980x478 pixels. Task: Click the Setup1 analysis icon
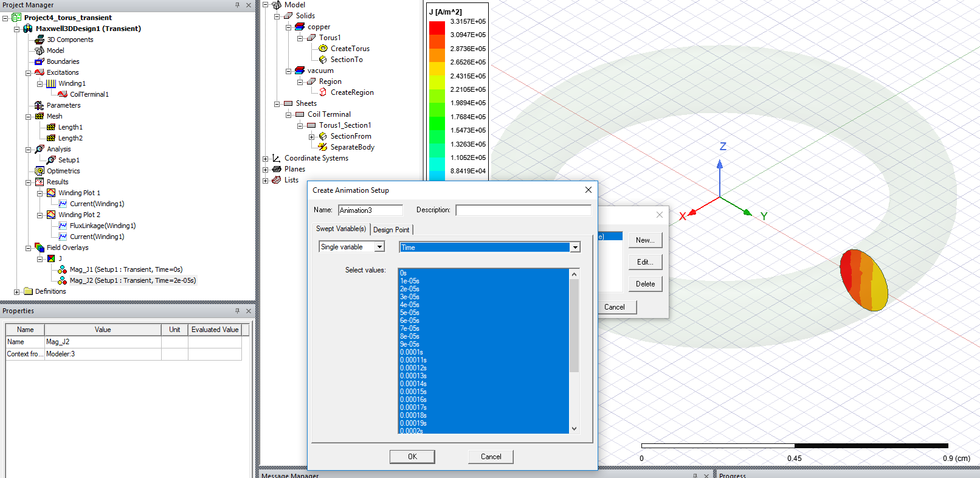[x=51, y=160]
